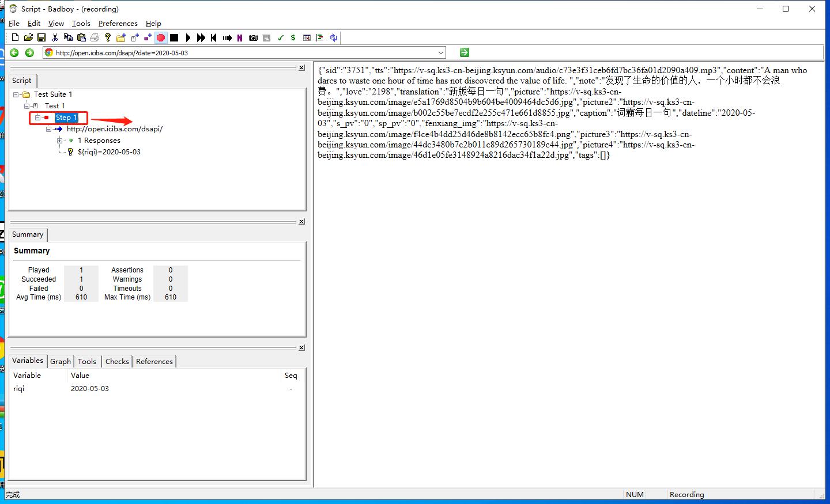The image size is (830, 504).
Task: Click the Help question mark toolbar icon
Action: click(x=108, y=37)
